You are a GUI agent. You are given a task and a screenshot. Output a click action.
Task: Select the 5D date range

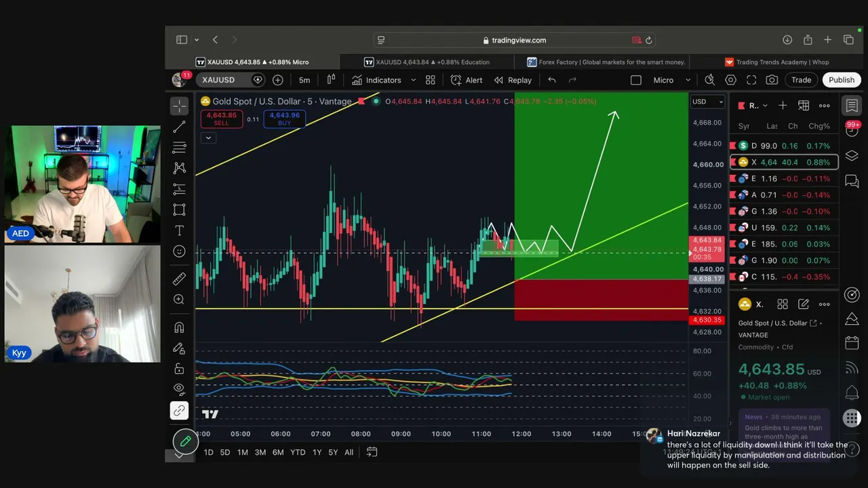pos(225,452)
